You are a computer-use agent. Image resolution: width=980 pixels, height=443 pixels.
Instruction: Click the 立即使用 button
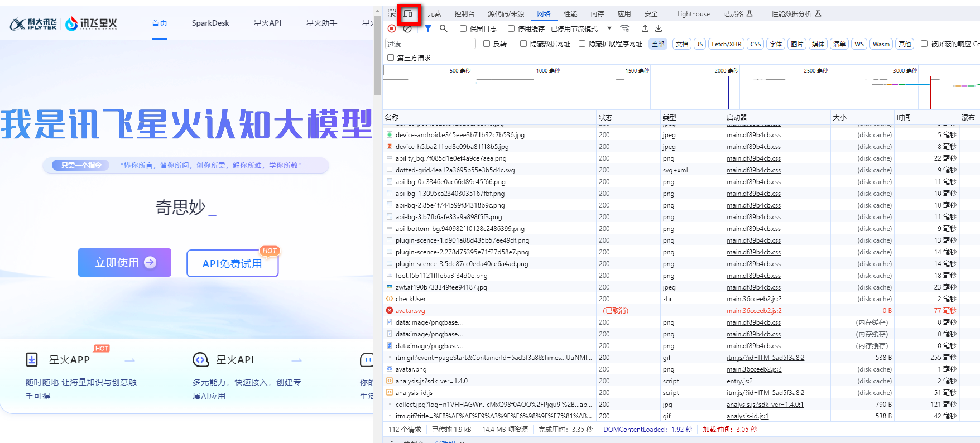(124, 262)
